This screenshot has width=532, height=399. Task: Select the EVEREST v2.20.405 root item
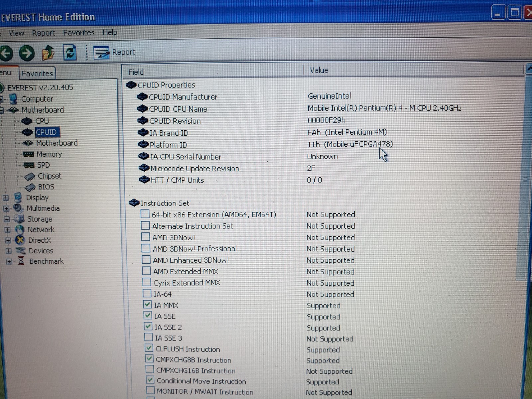[x=40, y=87]
